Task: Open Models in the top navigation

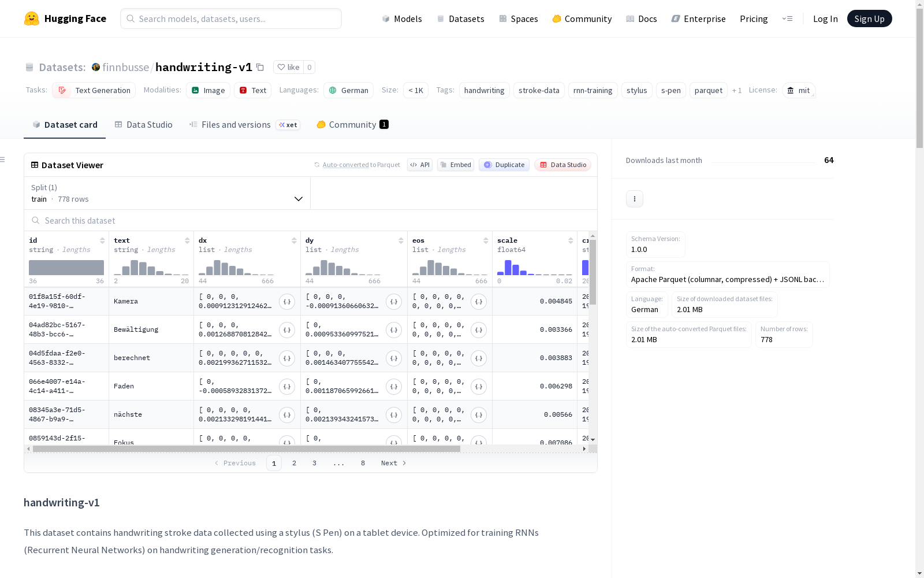Action: click(402, 18)
